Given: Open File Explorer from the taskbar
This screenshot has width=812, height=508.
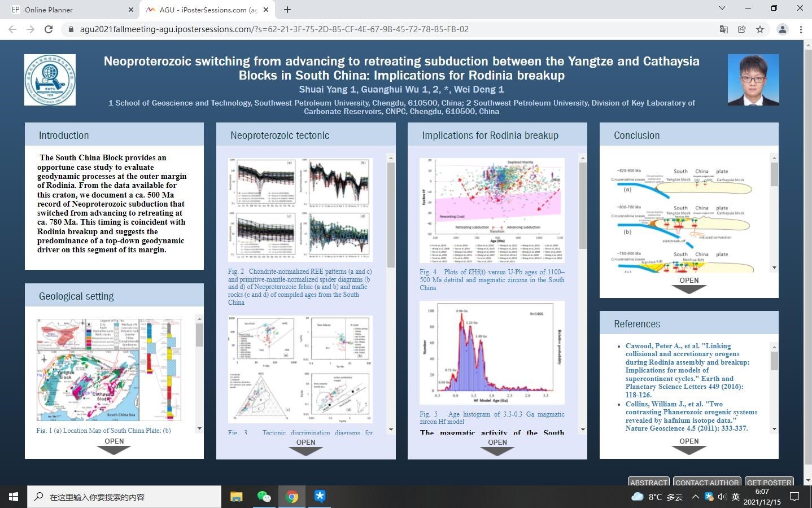Looking at the screenshot, I should click(x=236, y=497).
